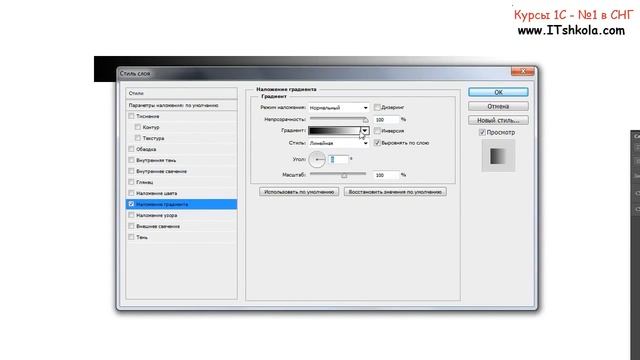Select Параметры наложения: по умолчанию
Viewport: 640px width, 360px height.
coord(181,105)
